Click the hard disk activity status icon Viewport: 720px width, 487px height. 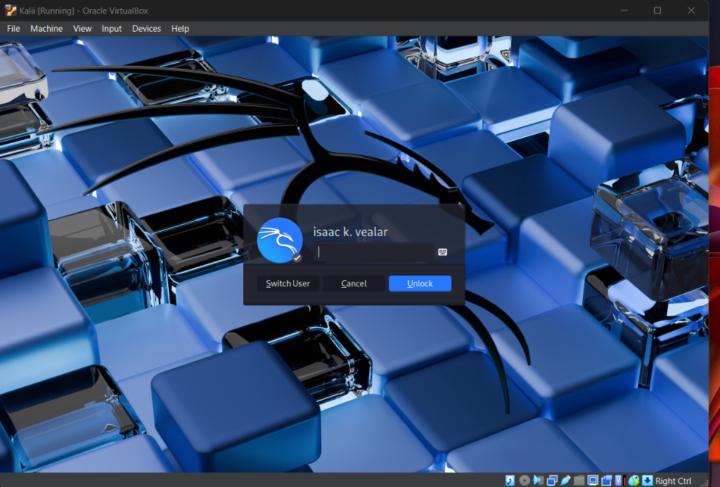tap(510, 481)
